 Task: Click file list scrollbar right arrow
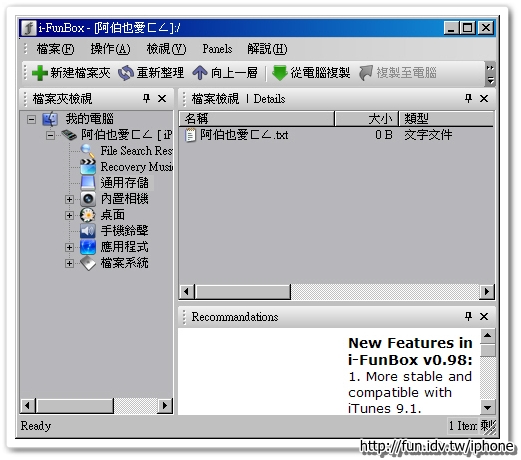pyautogui.click(x=487, y=292)
